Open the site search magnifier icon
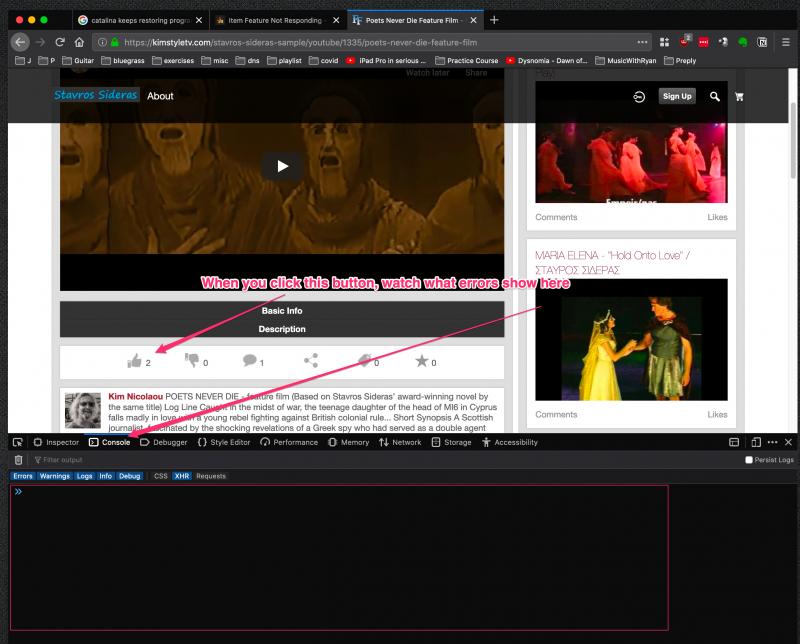 (714, 96)
